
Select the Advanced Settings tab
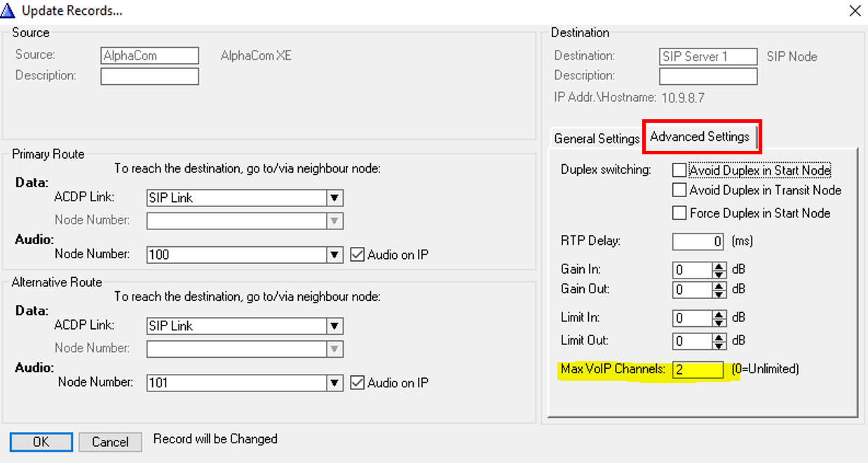coord(700,136)
